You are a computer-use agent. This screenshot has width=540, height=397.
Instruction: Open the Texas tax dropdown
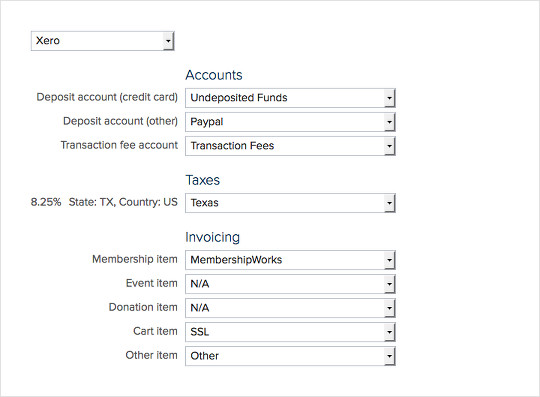click(290, 203)
